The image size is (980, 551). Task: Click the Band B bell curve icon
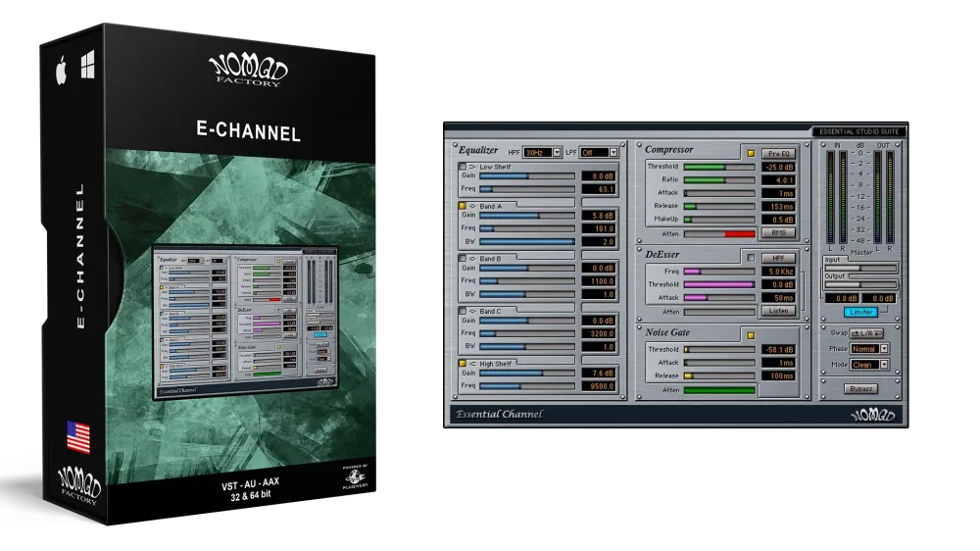pos(473,258)
